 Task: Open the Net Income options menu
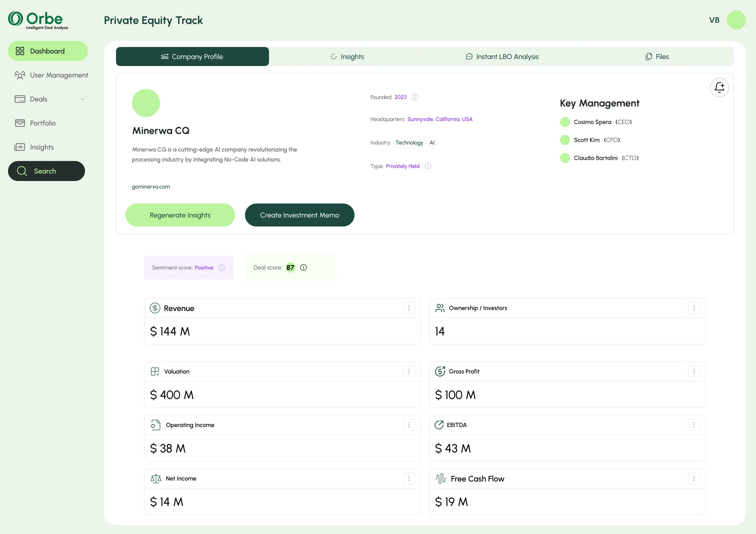[x=409, y=478]
